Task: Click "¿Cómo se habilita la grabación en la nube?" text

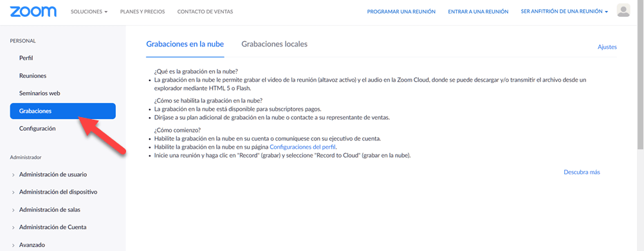Action: 208,100
